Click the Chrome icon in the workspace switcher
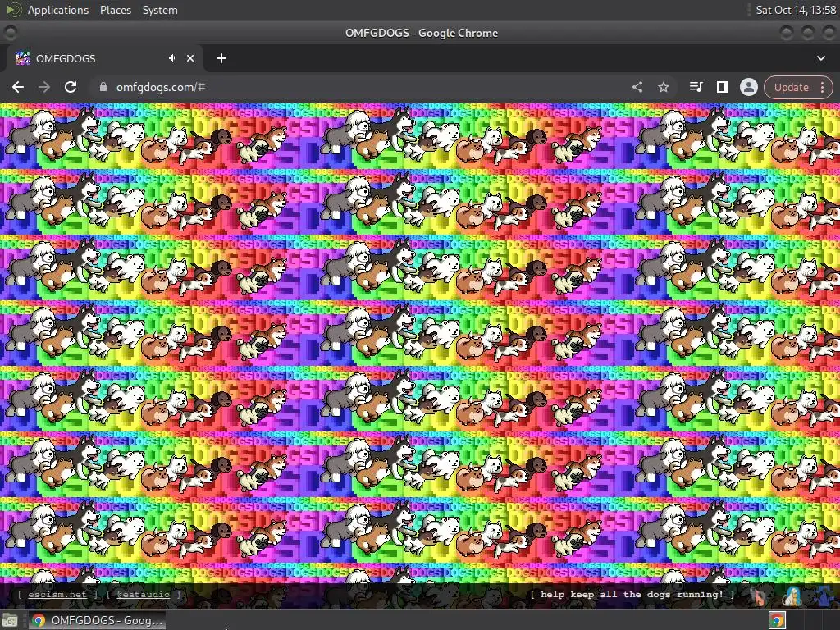 [x=778, y=620]
